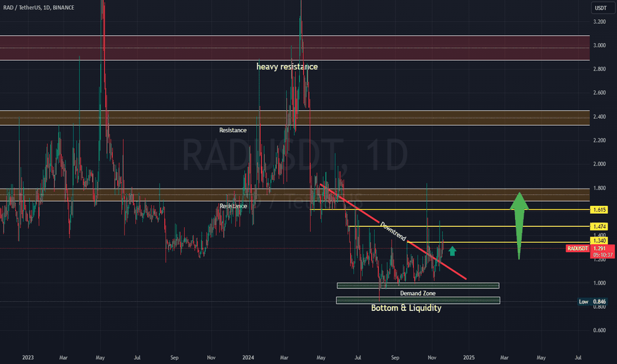This screenshot has width=617, height=364.
Task: Click the 0.600 price scale label
Action: pyautogui.click(x=599, y=330)
